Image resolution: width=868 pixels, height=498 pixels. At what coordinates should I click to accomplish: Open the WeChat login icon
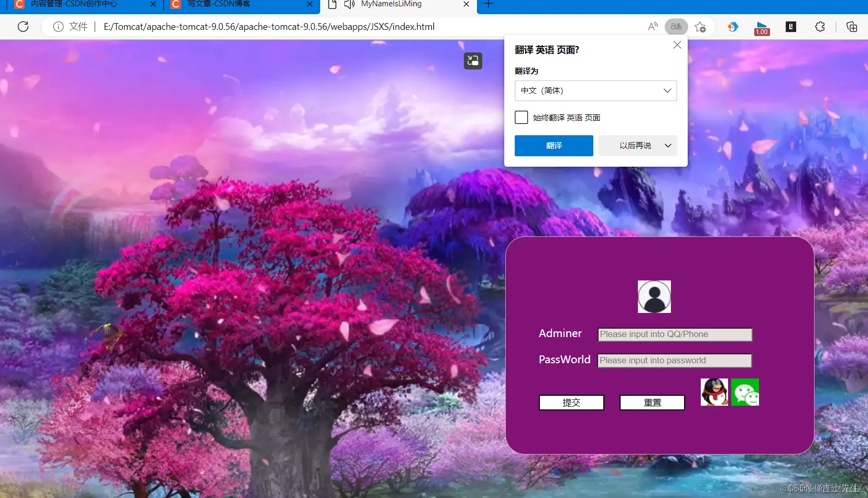745,392
